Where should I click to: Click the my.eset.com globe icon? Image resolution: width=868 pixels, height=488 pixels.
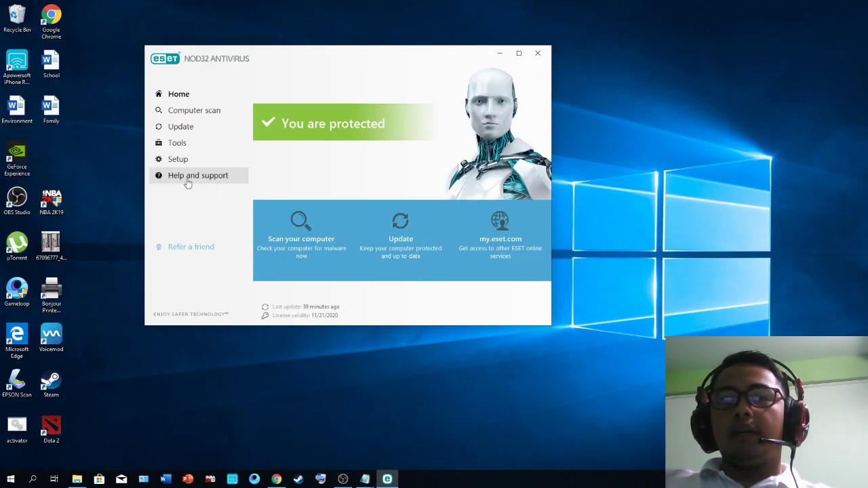click(x=500, y=221)
